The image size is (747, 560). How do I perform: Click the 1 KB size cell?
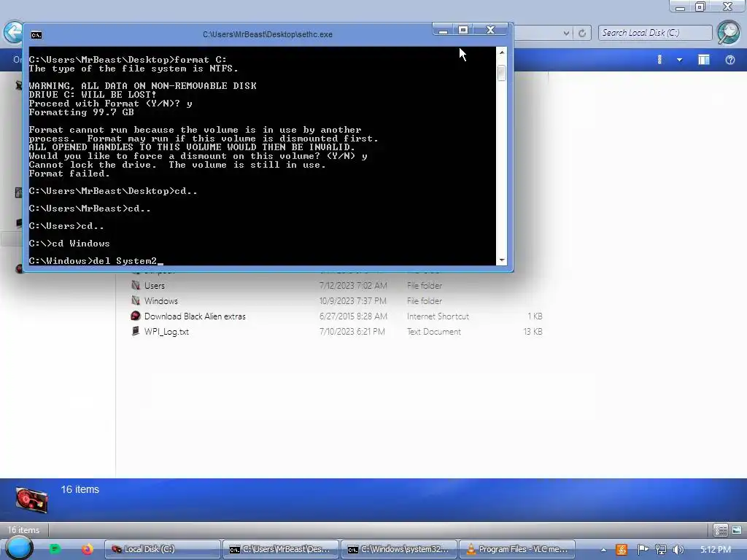535,316
